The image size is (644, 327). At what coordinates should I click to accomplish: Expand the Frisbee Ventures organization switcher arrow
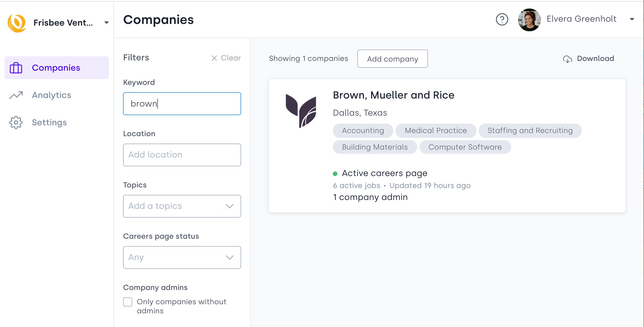pos(106,23)
